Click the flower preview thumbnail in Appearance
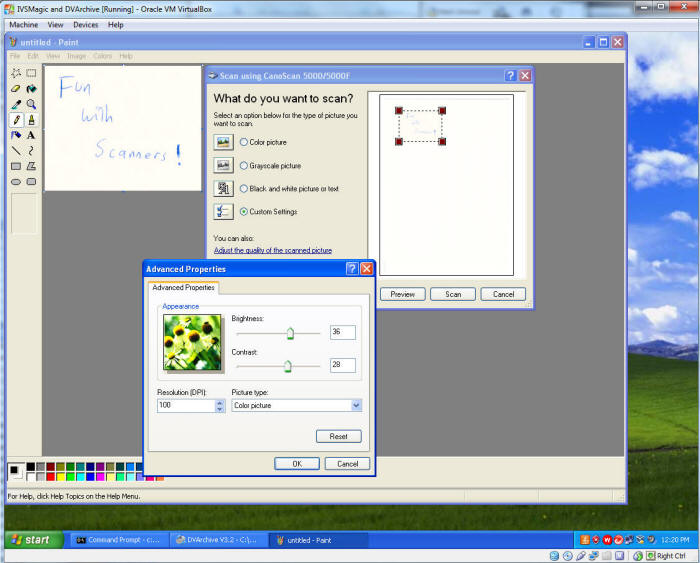The image size is (700, 563). coord(192,343)
